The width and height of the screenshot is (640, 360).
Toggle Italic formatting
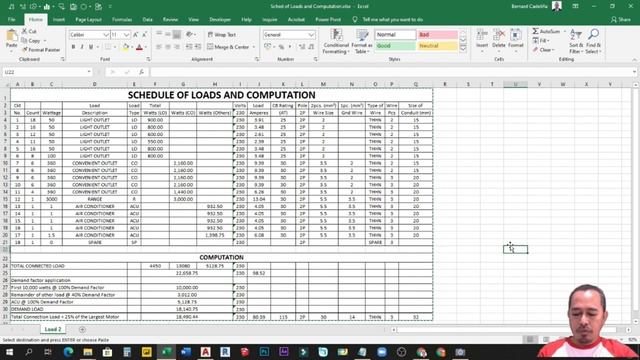click(82, 47)
